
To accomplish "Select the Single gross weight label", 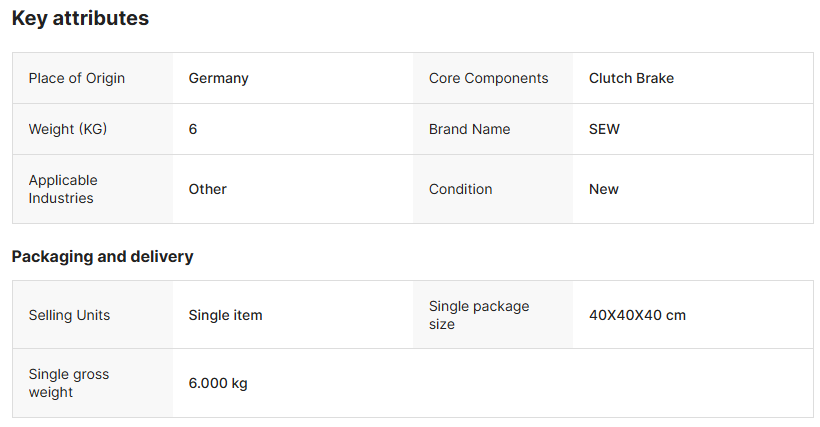I will click(69, 383).
